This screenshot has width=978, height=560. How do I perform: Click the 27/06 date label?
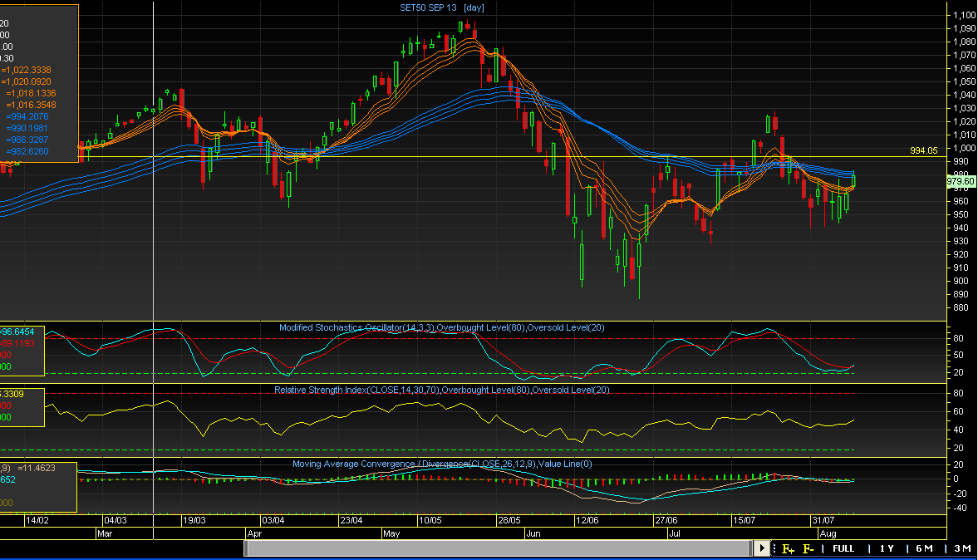click(x=666, y=520)
